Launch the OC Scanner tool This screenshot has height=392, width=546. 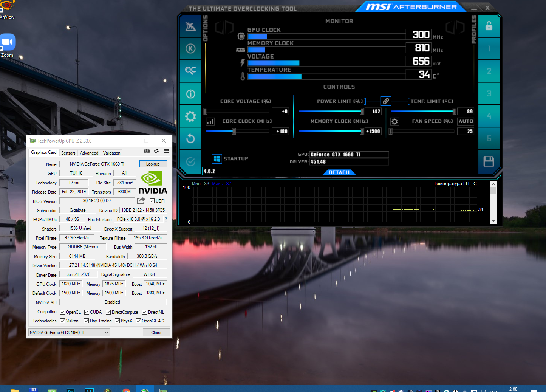click(x=190, y=70)
